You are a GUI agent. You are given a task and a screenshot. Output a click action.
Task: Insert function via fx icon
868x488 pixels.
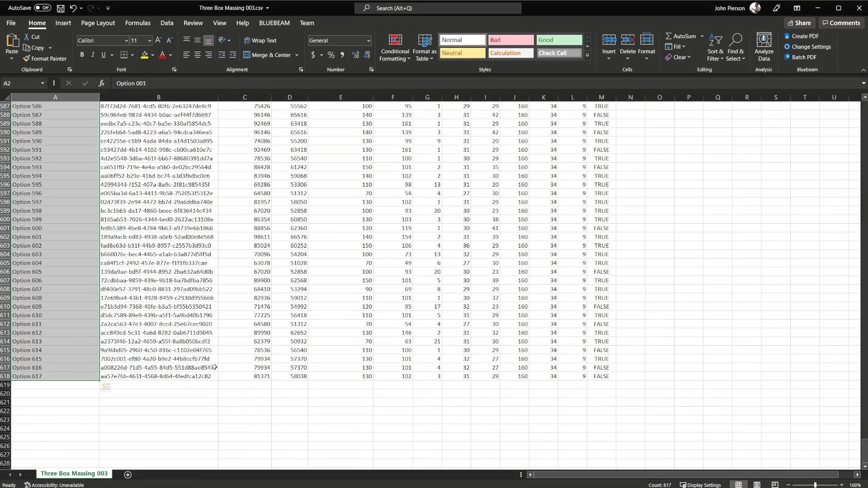(101, 83)
